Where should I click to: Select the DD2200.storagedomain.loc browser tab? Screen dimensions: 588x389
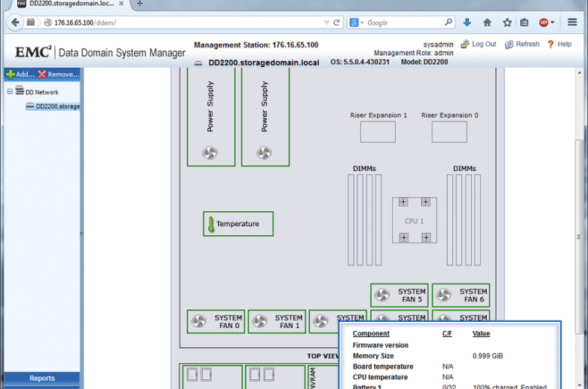pyautogui.click(x=72, y=3)
